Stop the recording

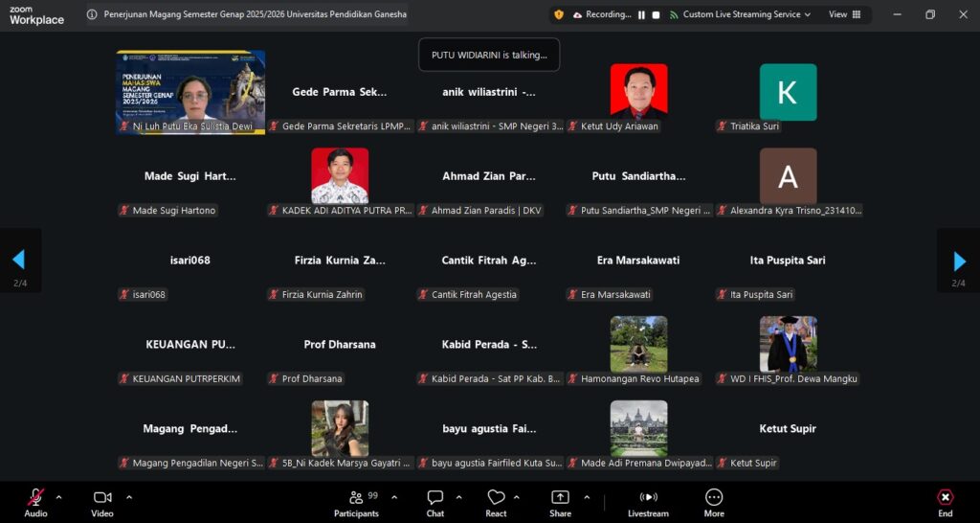pyautogui.click(x=657, y=14)
